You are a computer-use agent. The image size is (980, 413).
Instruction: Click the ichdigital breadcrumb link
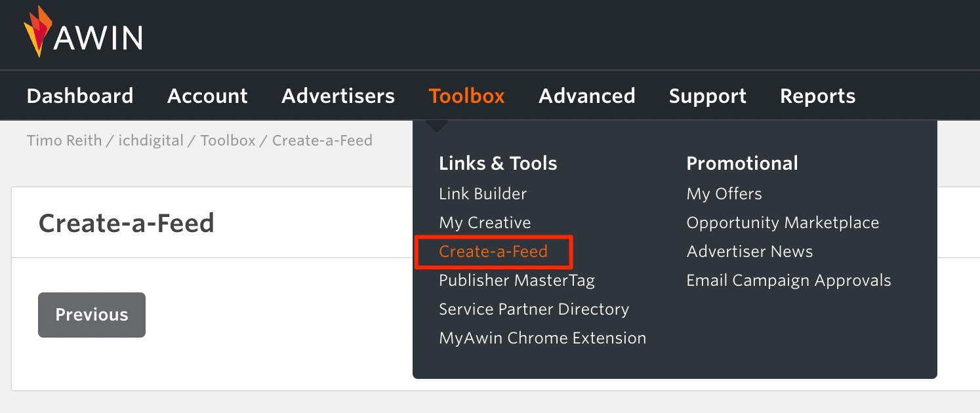(x=151, y=140)
